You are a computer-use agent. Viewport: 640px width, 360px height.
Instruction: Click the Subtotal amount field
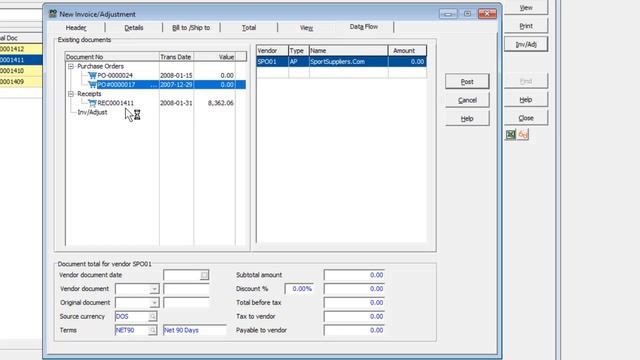[x=354, y=275]
